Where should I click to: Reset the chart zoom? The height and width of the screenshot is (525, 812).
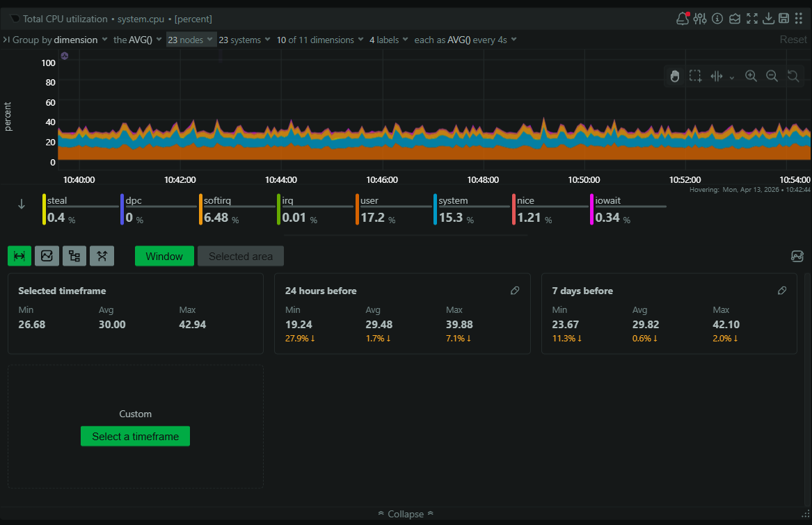793,76
